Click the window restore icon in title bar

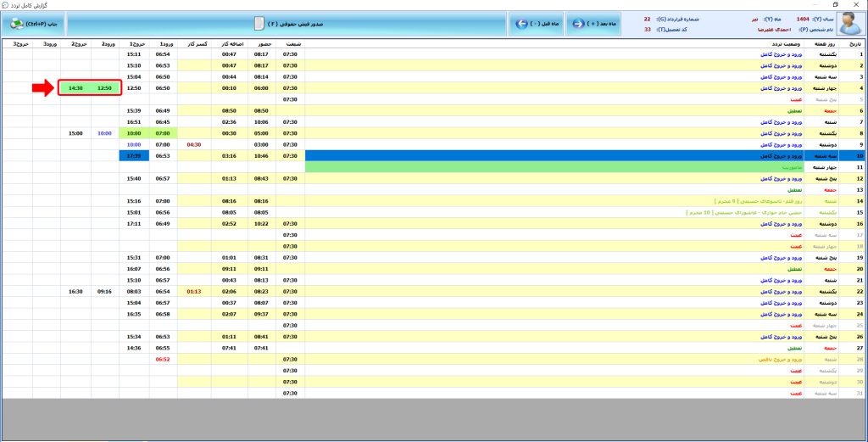[836, 4]
